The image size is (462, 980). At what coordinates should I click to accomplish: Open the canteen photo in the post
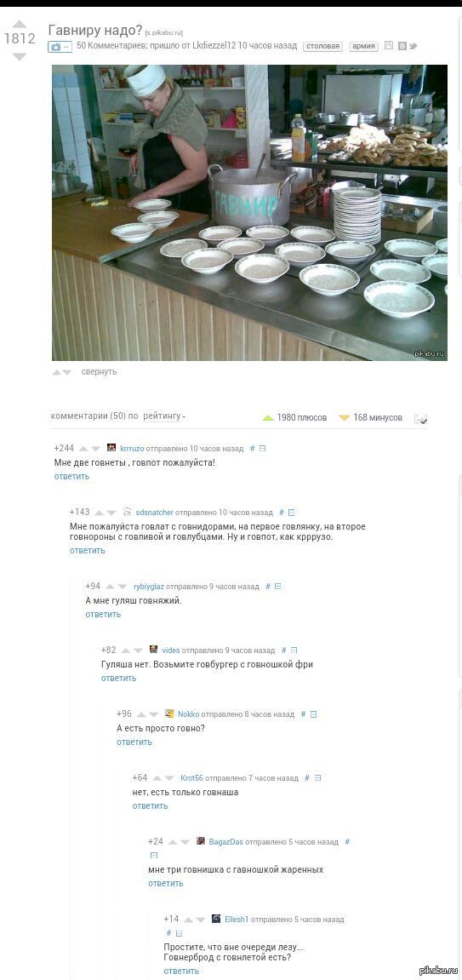pyautogui.click(x=250, y=213)
